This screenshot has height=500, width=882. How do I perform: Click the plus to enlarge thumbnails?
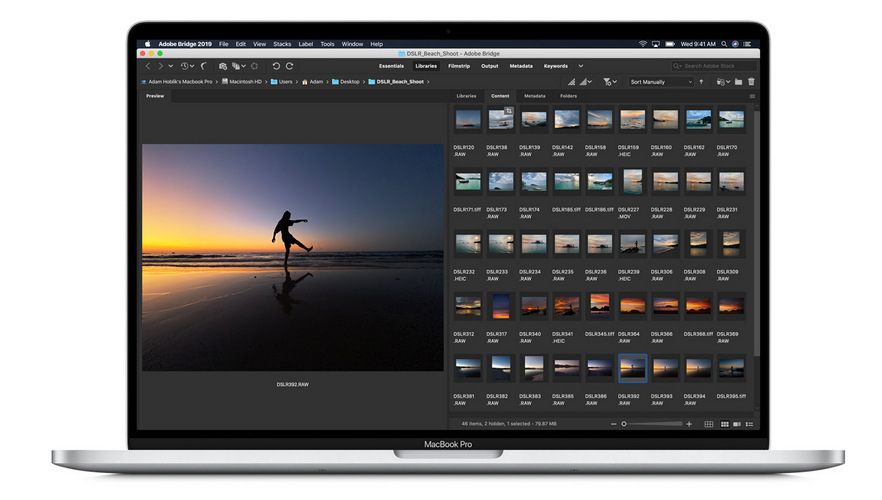(x=689, y=424)
